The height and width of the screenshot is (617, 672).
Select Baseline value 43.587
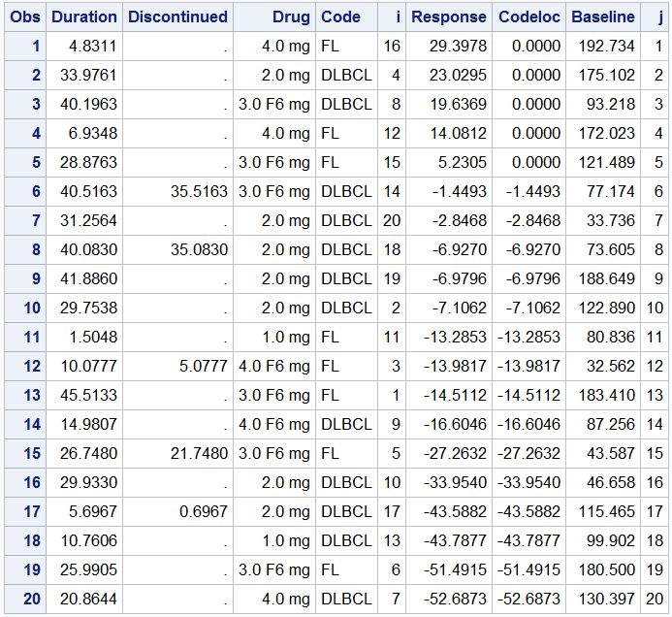[611, 454]
